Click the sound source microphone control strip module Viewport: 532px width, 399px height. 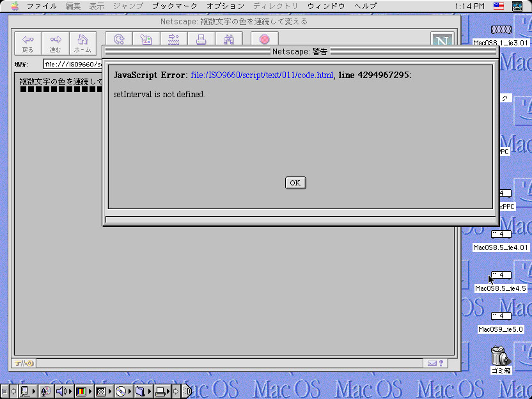pyautogui.click(x=45, y=391)
